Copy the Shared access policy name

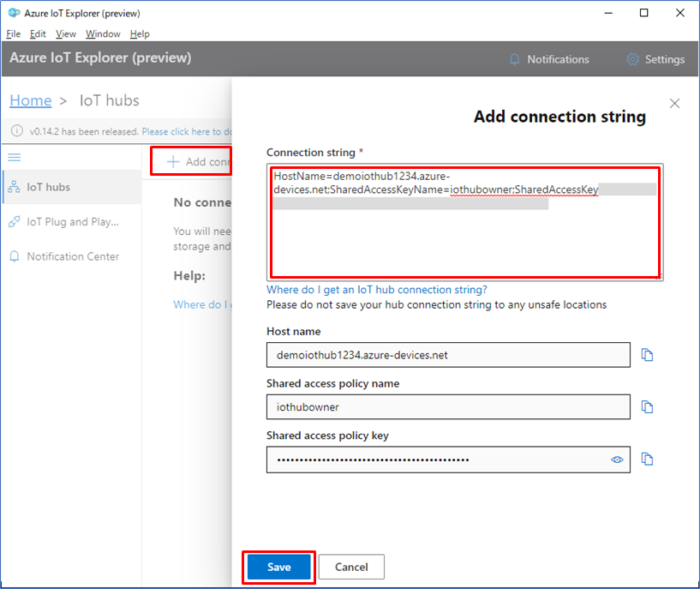[648, 406]
